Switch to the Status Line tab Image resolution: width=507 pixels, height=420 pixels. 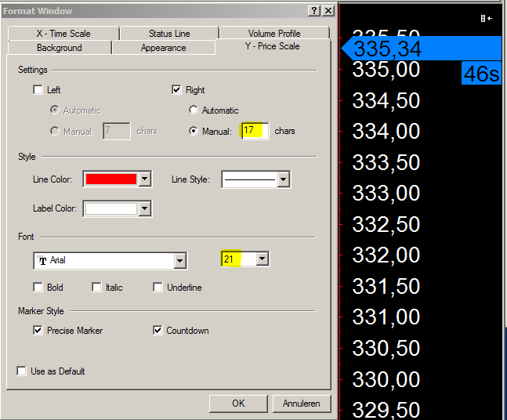pos(169,34)
